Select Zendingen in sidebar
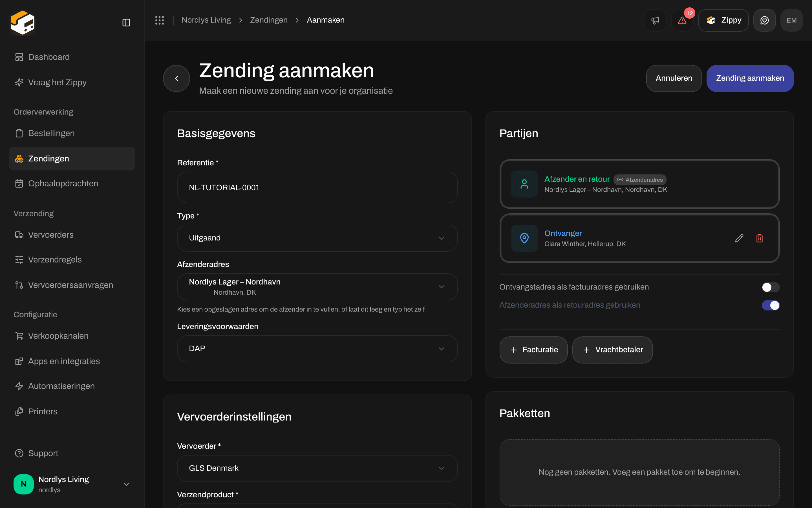The image size is (812, 508). (72, 159)
